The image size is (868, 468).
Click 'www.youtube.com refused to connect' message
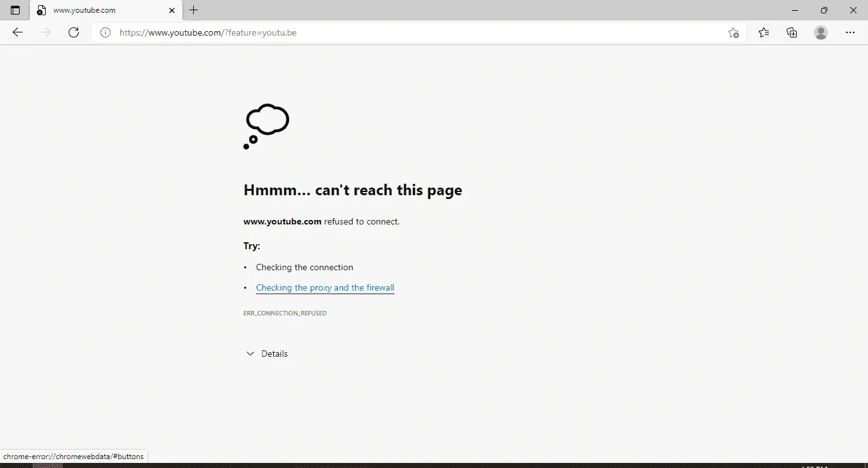pos(322,222)
